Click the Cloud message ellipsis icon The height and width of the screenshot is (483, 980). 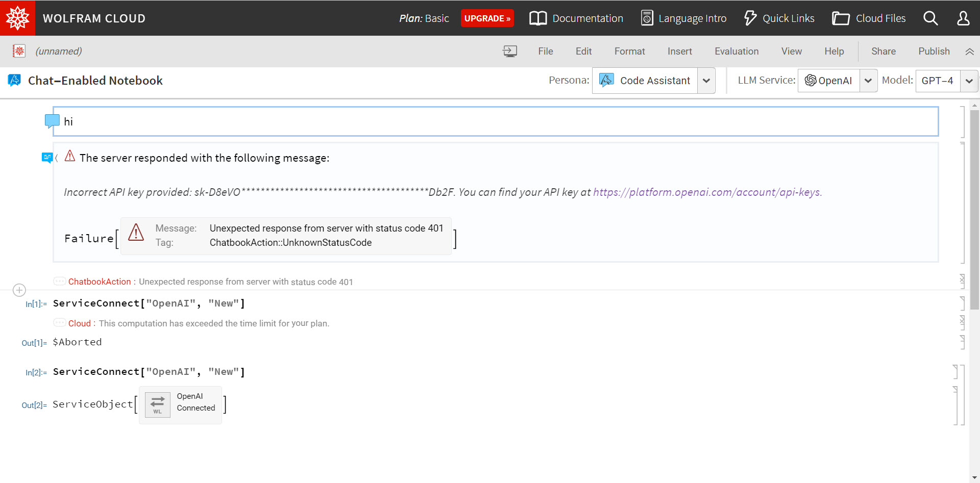point(60,323)
